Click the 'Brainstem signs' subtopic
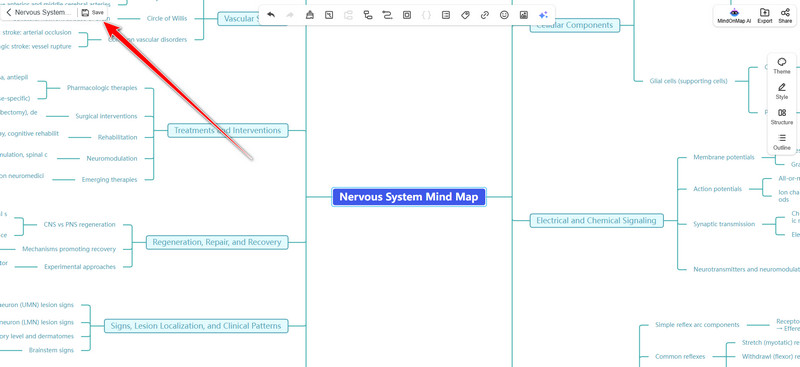Screen dimensions: 800x367 52,350
